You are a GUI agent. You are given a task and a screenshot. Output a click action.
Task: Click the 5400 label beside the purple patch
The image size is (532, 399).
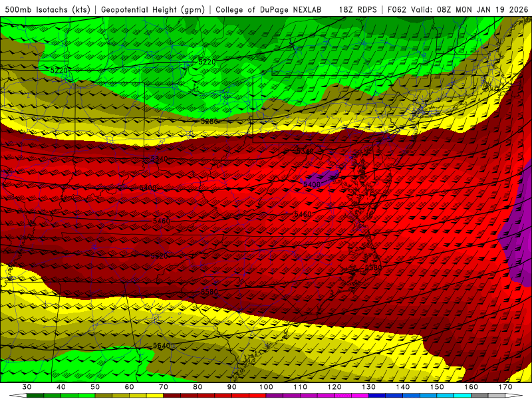tap(311, 184)
